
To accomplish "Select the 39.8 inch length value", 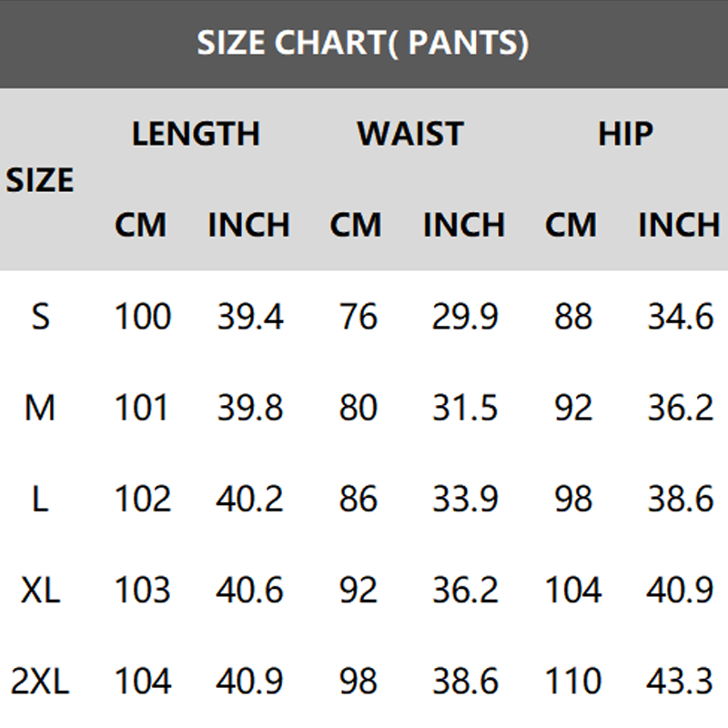I will (x=249, y=409).
